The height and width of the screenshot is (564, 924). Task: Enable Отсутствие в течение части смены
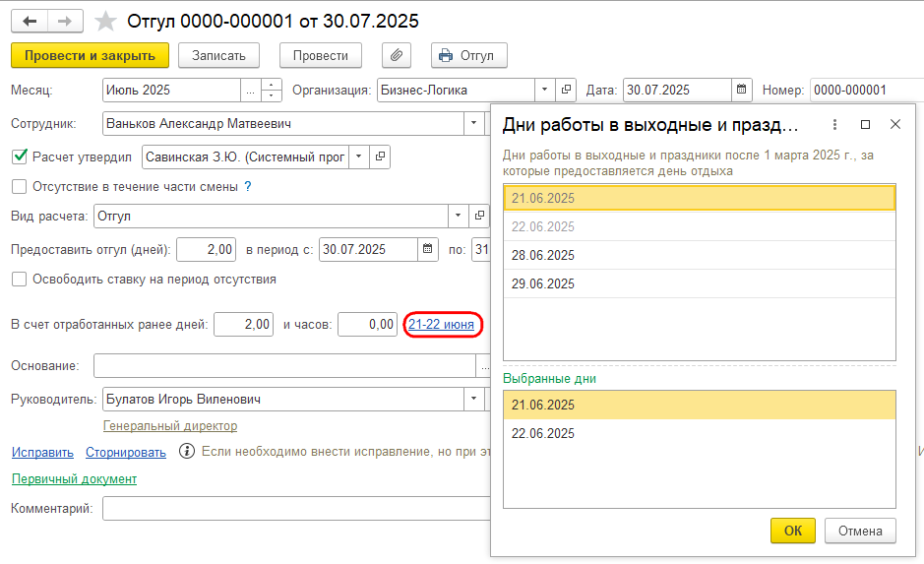pos(20,187)
